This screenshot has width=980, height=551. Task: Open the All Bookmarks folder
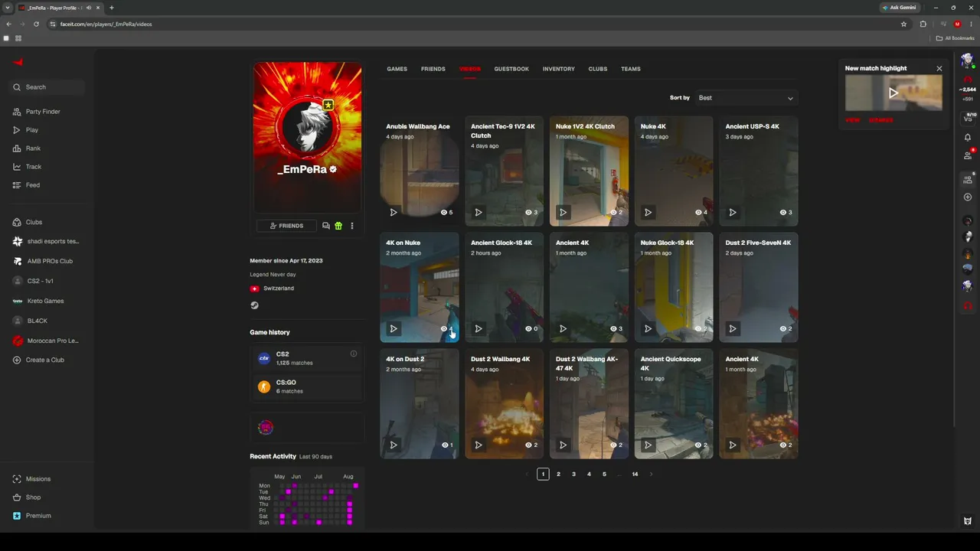pos(955,38)
